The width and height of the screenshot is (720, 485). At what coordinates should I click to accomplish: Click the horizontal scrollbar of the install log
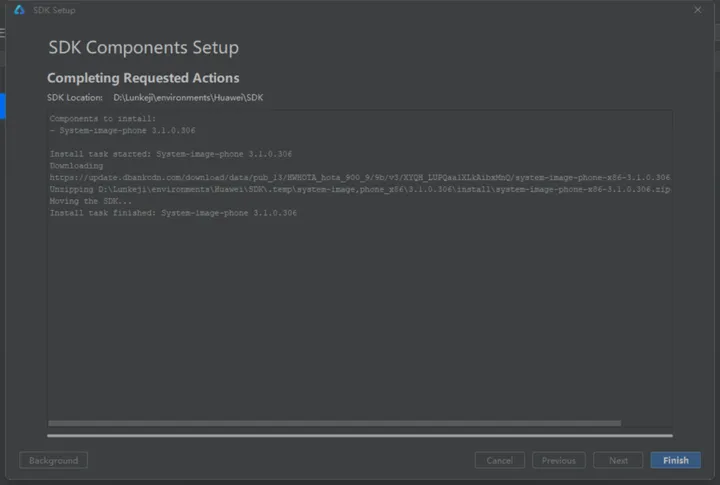[x=334, y=423]
